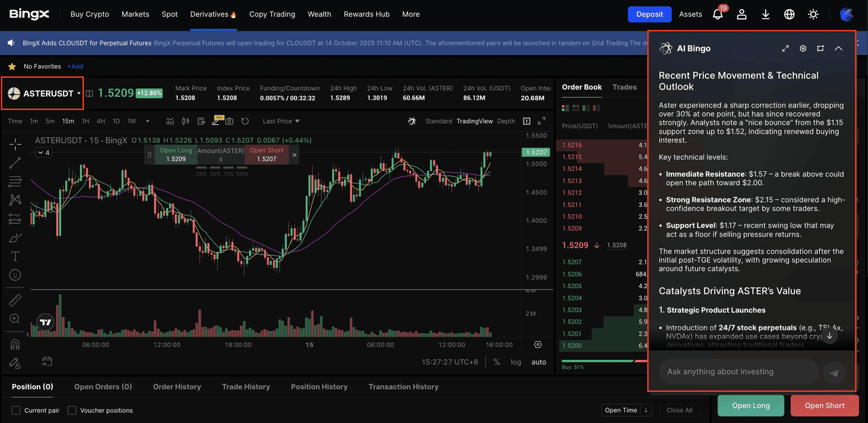Open the Last Price dropdown

point(281,121)
